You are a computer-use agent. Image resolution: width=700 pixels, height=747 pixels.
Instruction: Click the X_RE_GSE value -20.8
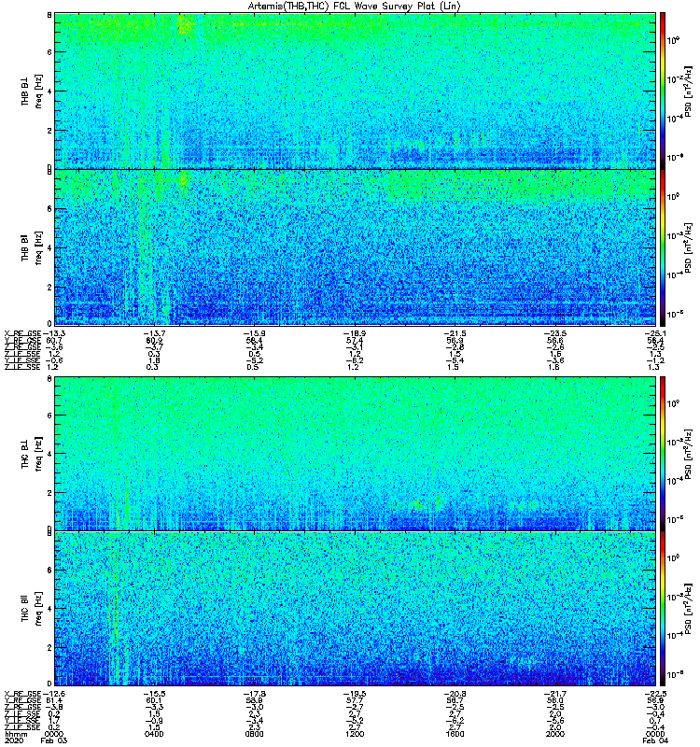[455, 694]
